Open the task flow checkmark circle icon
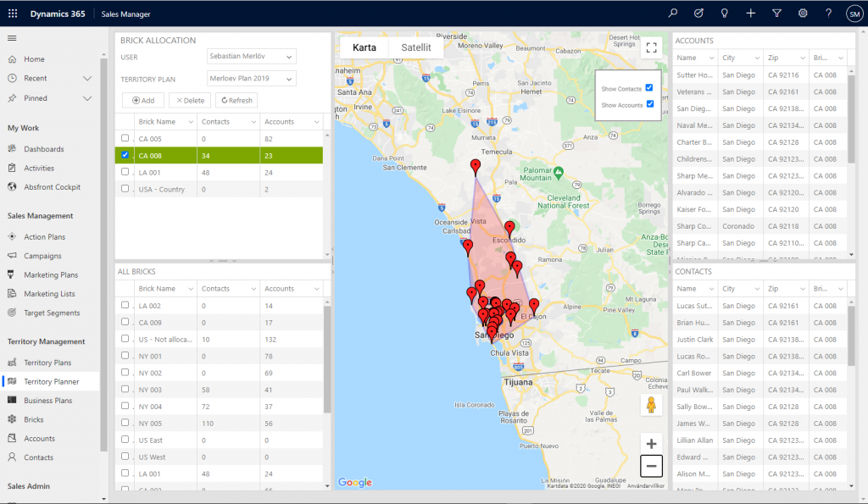 pos(698,14)
